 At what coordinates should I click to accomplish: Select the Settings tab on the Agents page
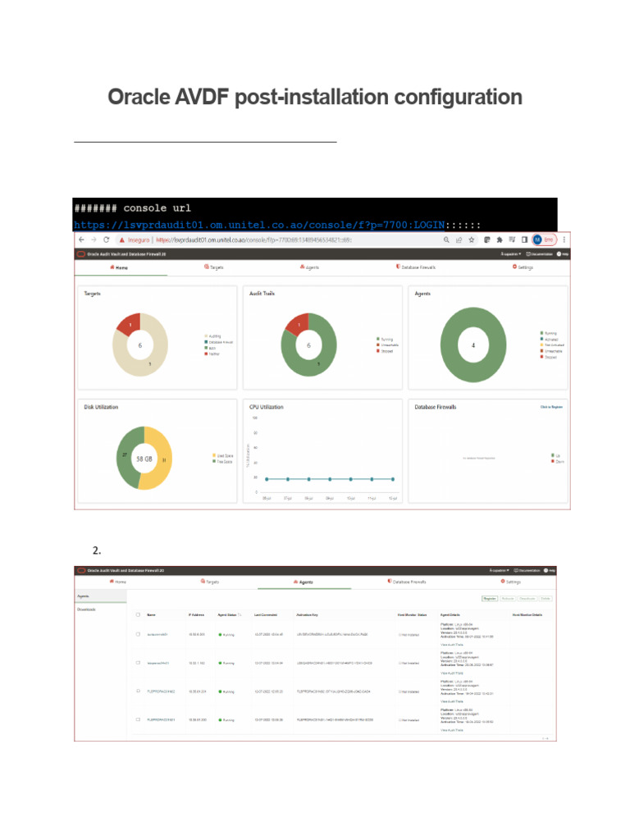pyautogui.click(x=511, y=582)
